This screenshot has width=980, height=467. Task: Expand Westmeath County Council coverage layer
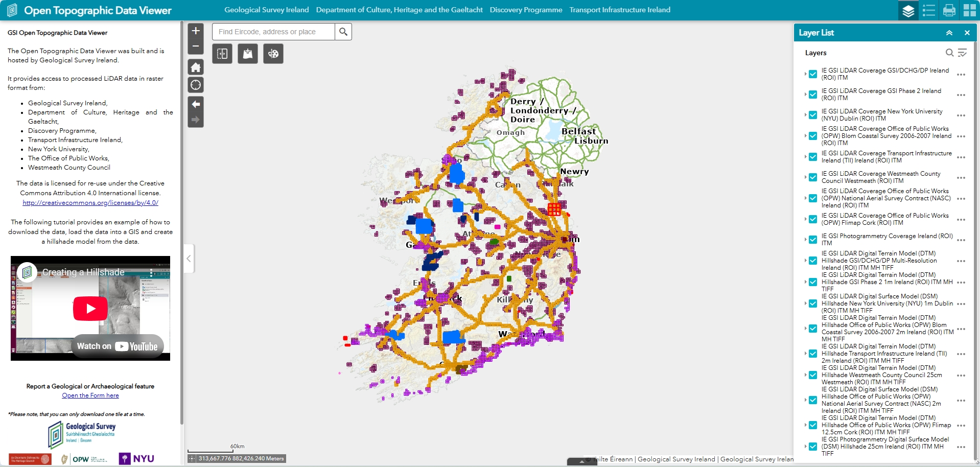click(805, 177)
